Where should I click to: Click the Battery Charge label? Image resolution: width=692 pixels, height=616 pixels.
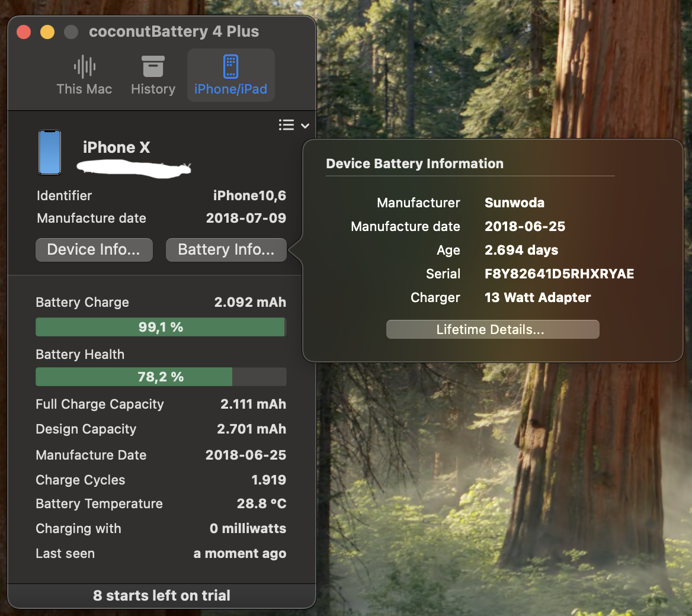82,302
